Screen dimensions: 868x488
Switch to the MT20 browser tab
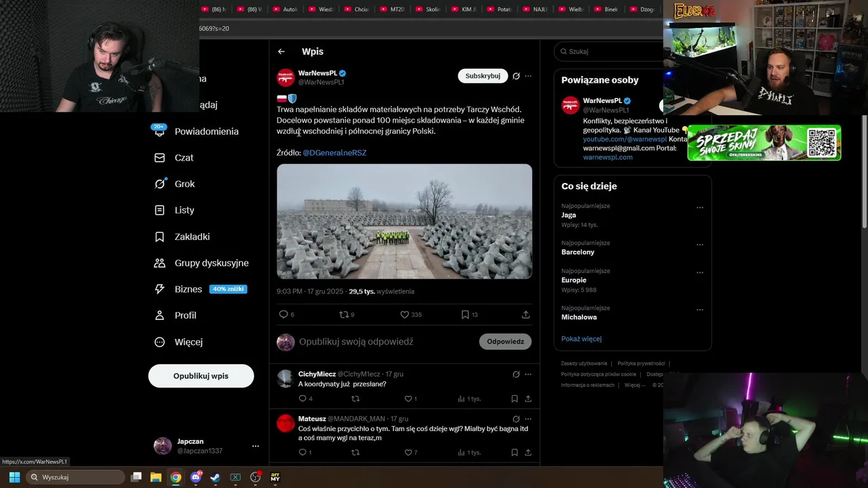392,9
